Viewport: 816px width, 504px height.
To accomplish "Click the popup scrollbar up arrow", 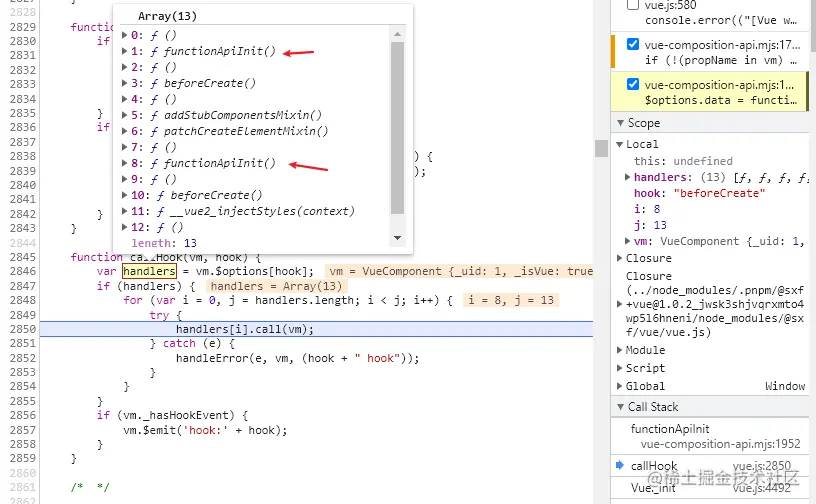I will tap(398, 34).
